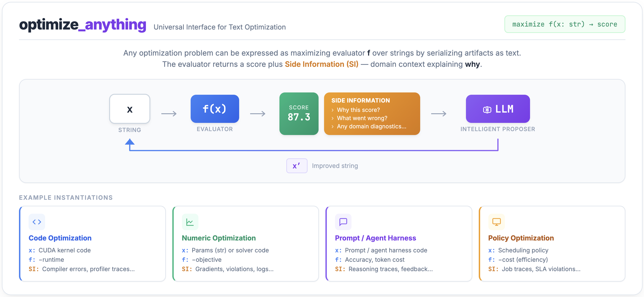The image size is (644, 297).
Task: Click the x string input box
Action: [x=130, y=109]
